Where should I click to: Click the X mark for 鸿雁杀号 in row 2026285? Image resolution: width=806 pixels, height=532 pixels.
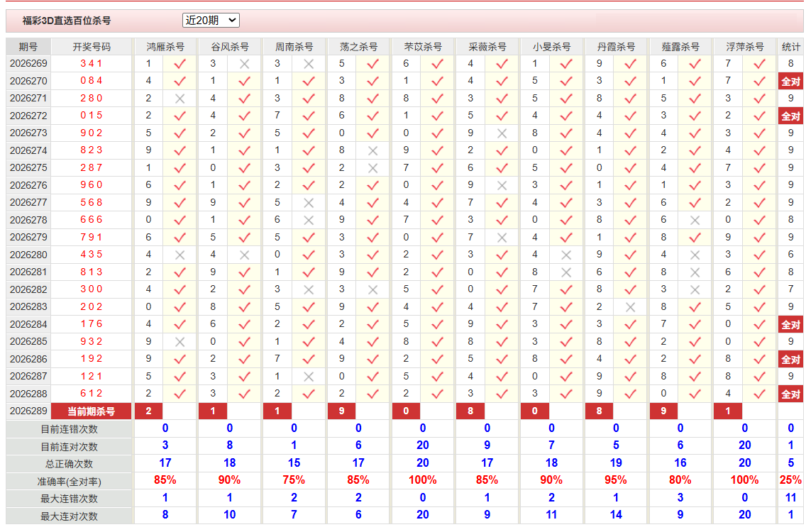(180, 342)
